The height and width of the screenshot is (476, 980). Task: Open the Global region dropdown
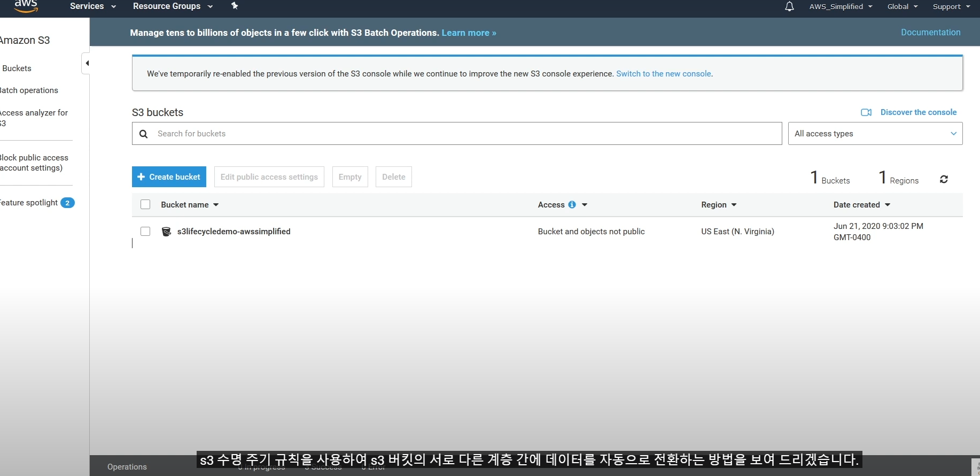coord(903,6)
